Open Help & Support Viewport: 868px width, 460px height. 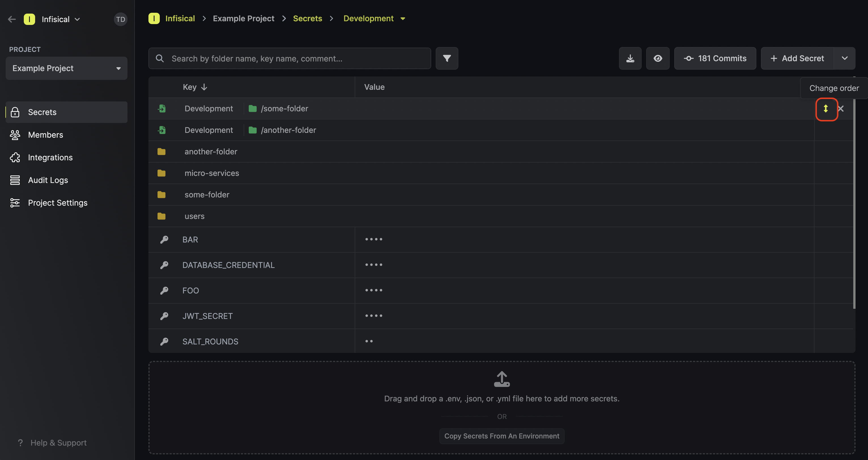(52, 442)
